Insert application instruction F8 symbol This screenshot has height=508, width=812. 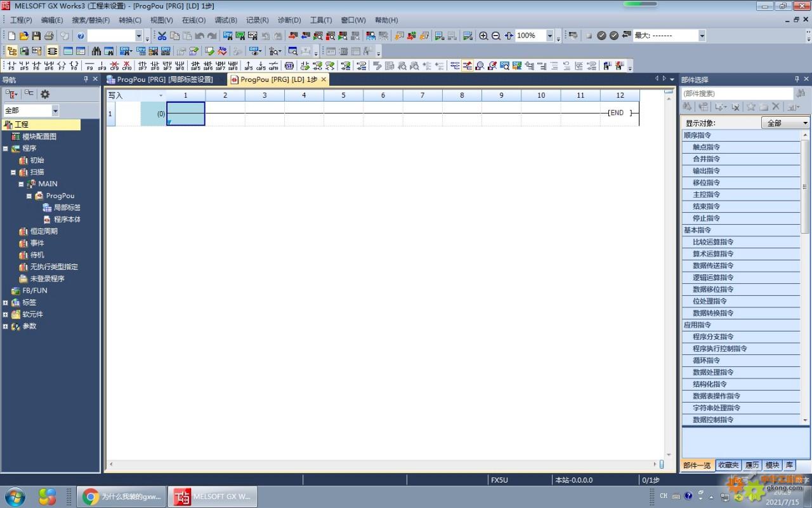click(74, 65)
